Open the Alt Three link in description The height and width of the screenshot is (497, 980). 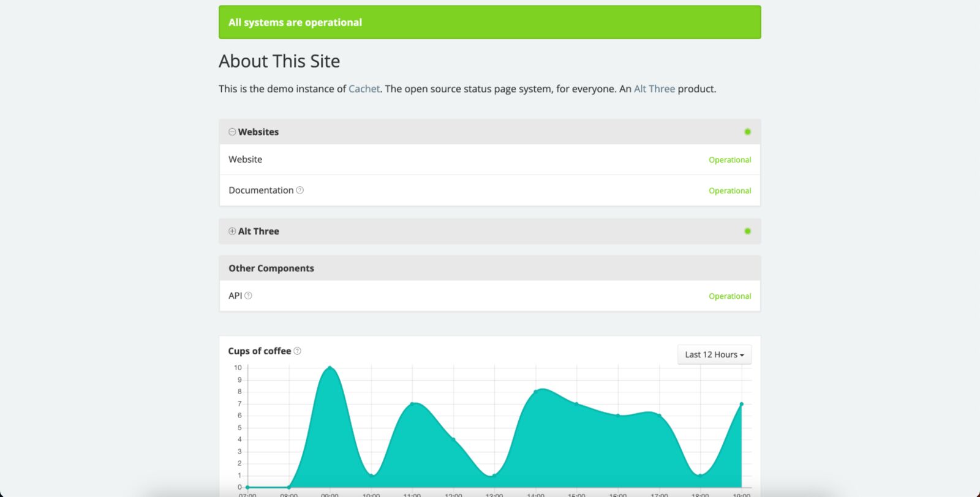(654, 89)
